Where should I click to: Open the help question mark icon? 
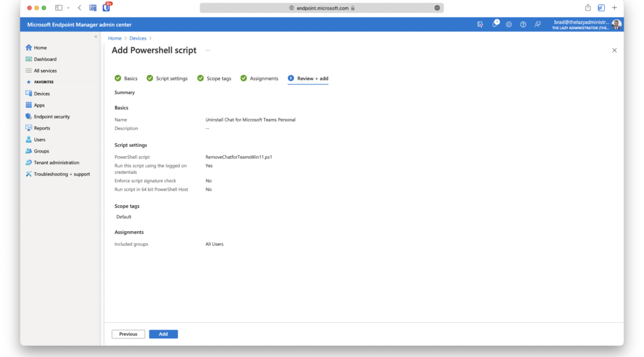[523, 25]
